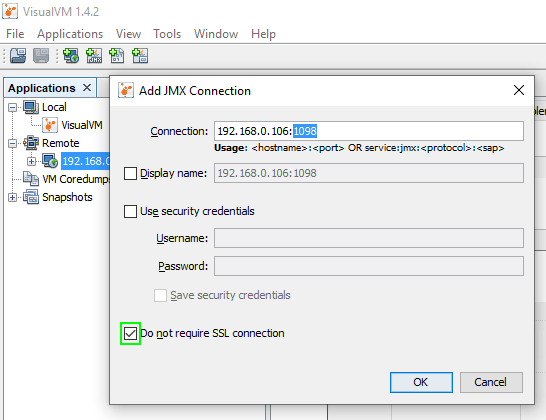Click the Load snapshot toolbar icon
The height and width of the screenshot is (420, 546).
pyautogui.click(x=18, y=56)
